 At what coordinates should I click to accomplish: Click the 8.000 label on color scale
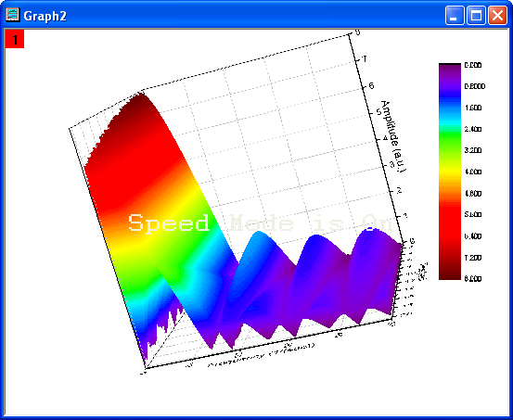click(x=473, y=279)
